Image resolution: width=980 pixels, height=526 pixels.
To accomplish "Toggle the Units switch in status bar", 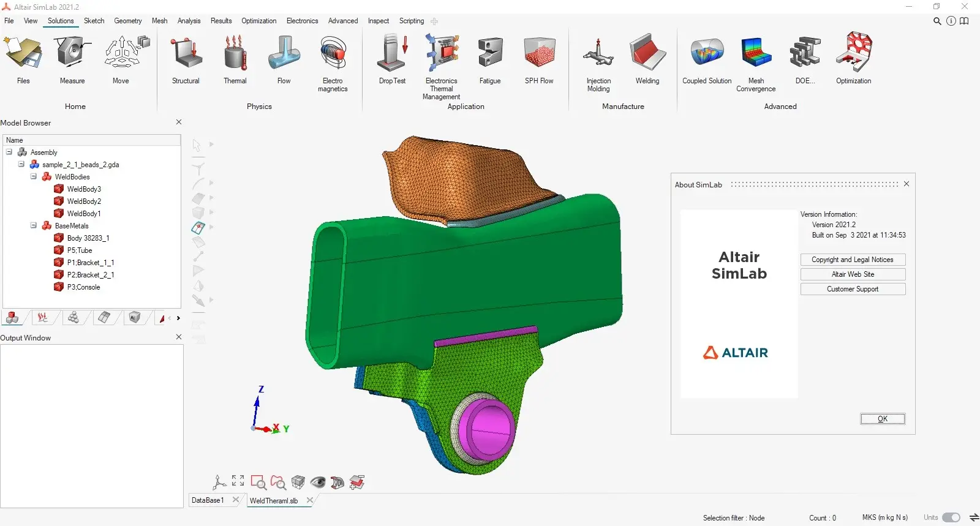I will [951, 517].
